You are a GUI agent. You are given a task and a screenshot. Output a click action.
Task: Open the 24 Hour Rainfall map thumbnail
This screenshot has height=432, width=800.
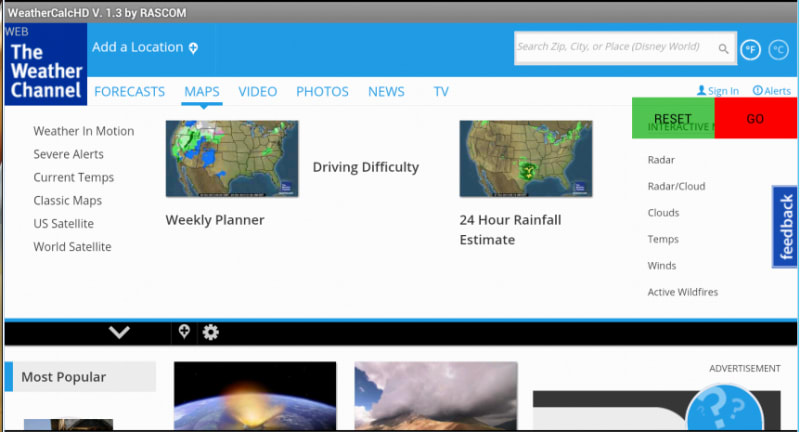point(526,159)
